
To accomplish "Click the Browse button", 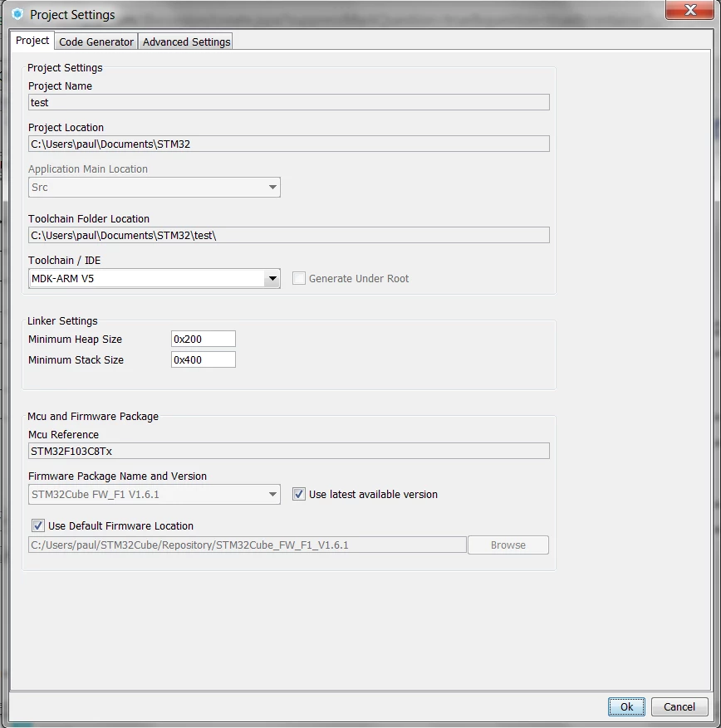I will (x=508, y=545).
